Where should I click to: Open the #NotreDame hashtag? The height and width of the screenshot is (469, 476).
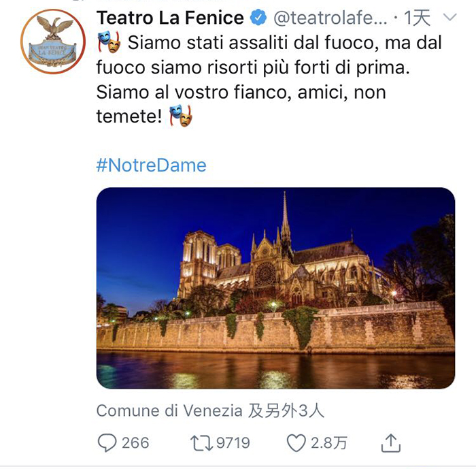point(151,165)
